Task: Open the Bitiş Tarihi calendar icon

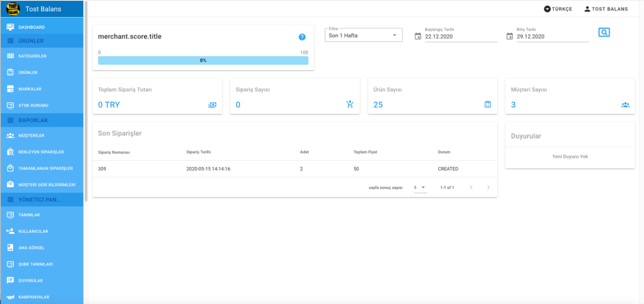Action: 510,36
